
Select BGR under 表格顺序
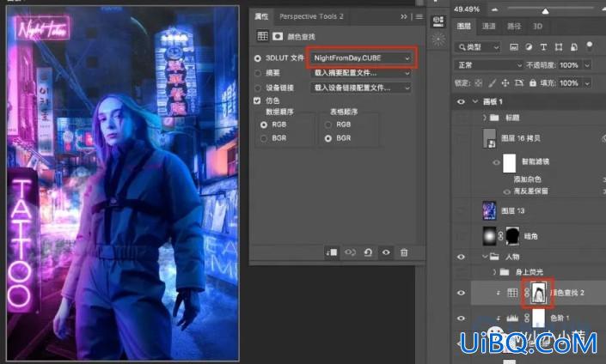pyautogui.click(x=328, y=138)
